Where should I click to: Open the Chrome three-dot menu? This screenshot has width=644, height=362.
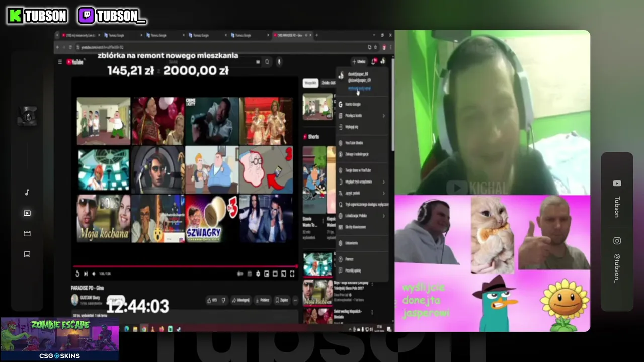pyautogui.click(x=390, y=47)
